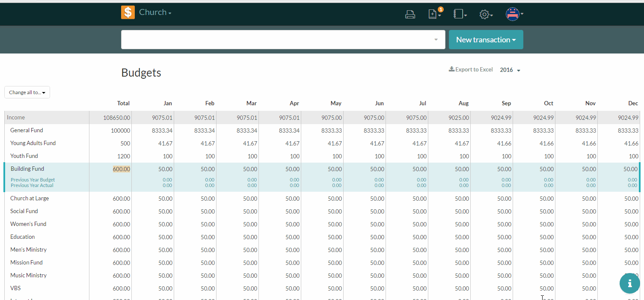Image resolution: width=644 pixels, height=300 pixels.
Task: Click the printer icon in header
Action: click(410, 15)
